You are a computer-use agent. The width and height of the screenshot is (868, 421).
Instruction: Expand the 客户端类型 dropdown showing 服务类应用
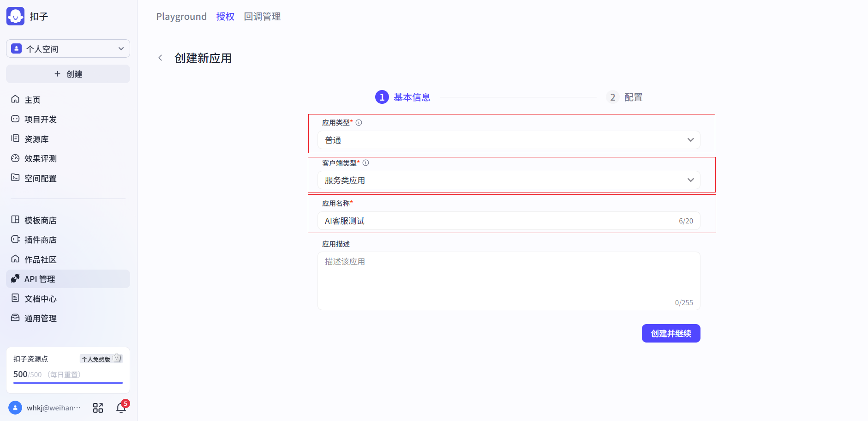[x=508, y=180]
